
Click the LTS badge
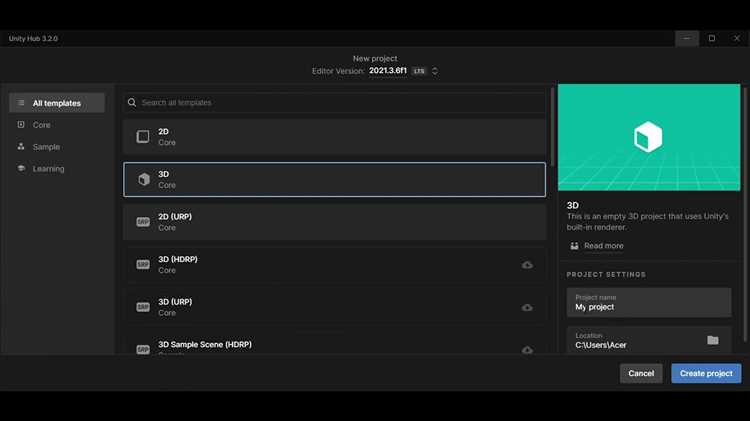coord(419,71)
